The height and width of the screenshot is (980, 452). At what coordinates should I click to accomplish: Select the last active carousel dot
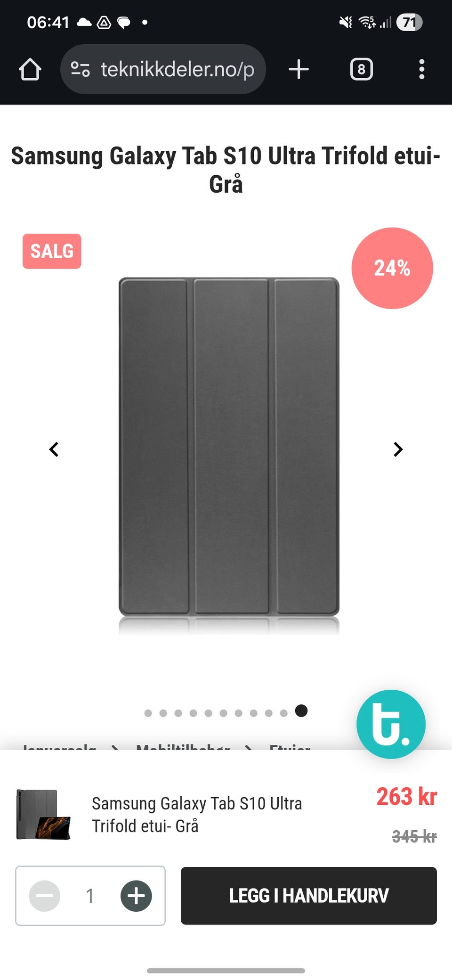(301, 710)
